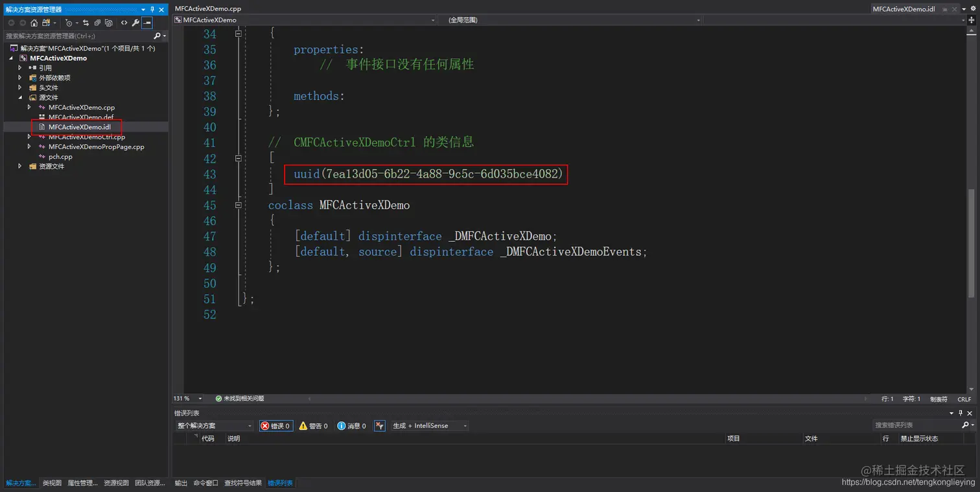Click the collapse all icon in Solution Explorer

pyautogui.click(x=97, y=23)
